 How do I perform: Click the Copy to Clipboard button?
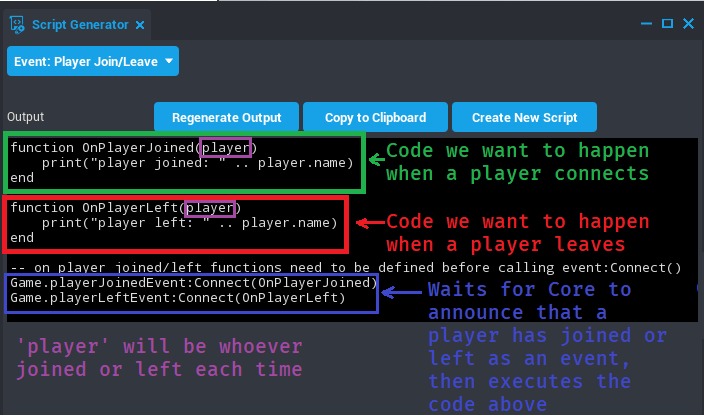[x=375, y=117]
